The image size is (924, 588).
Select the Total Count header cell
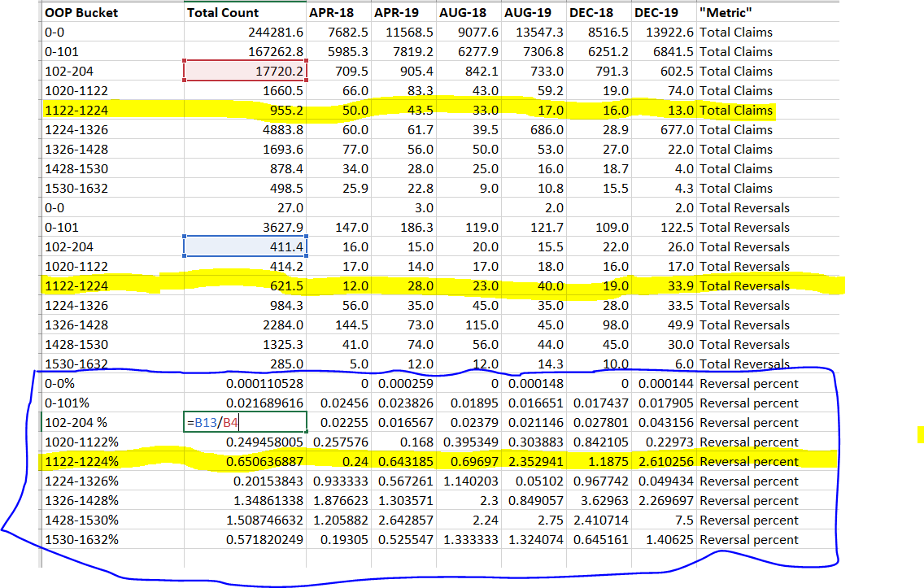[x=245, y=12]
